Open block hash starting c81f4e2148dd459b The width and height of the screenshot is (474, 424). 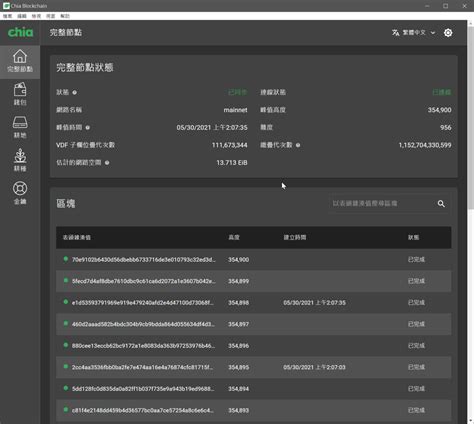point(143,410)
